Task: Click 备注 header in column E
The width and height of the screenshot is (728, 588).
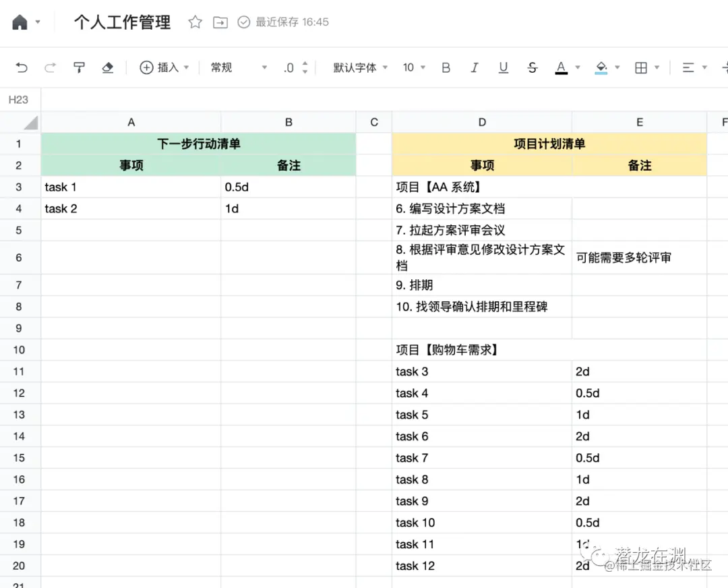Action: click(x=640, y=165)
